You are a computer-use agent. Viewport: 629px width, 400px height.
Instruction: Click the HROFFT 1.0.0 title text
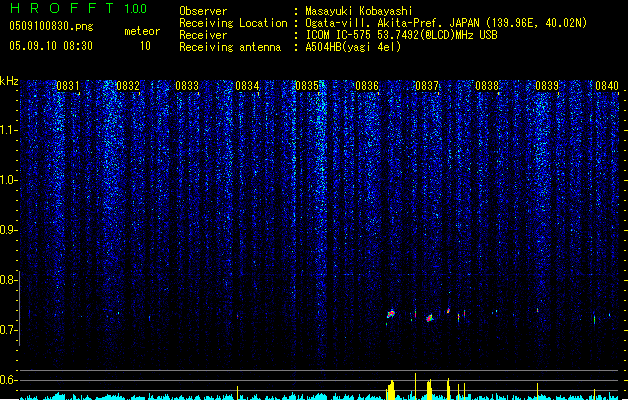(x=78, y=8)
